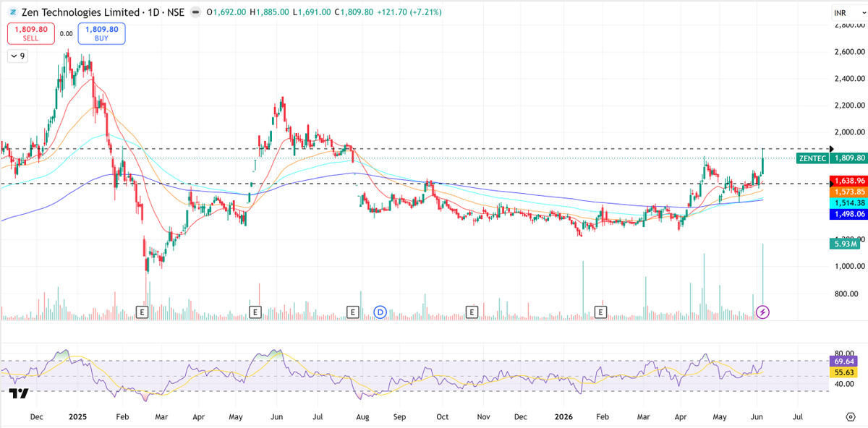Click the TradingView logo
Screen dimensions: 868x428
[20, 393]
